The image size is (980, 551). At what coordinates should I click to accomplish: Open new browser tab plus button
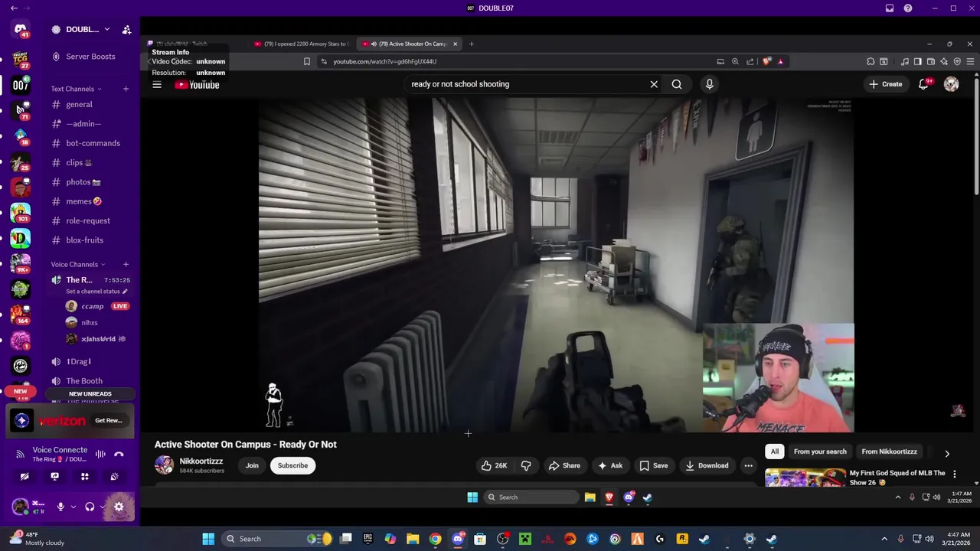coord(471,44)
